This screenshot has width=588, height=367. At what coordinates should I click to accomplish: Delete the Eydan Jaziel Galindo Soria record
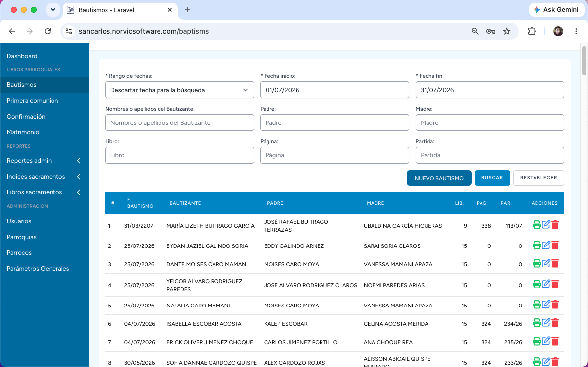(555, 245)
